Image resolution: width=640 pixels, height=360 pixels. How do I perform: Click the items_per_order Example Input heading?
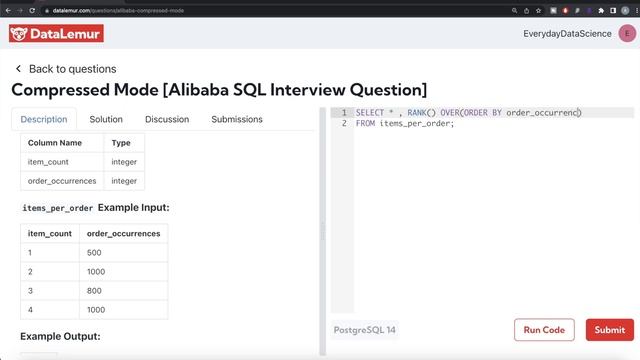(96, 208)
